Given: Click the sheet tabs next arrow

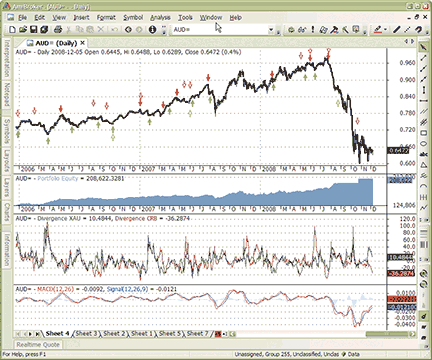Looking at the screenshot, I should pyautogui.click(x=30, y=334).
